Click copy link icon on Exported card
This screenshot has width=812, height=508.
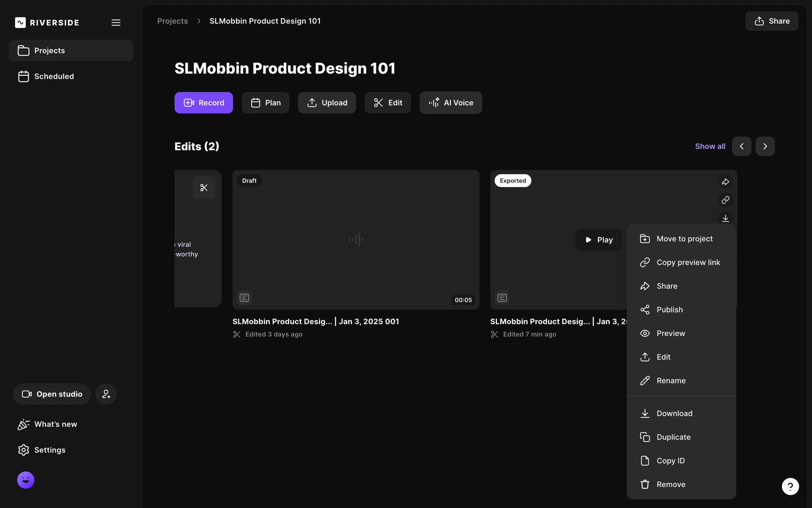(x=725, y=200)
